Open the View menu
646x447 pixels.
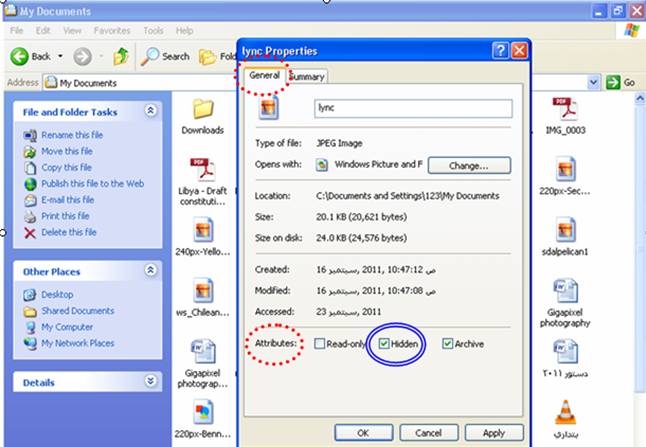(72, 30)
